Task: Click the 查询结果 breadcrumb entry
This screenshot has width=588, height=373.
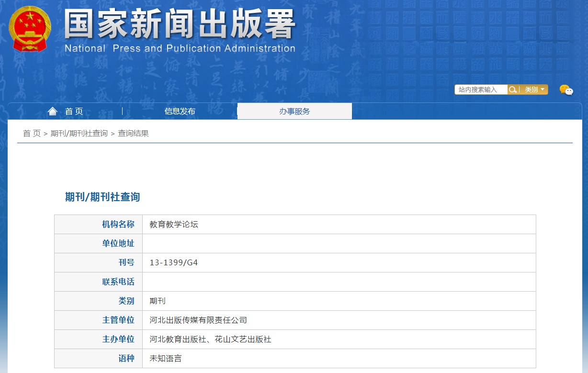Action: (133, 133)
